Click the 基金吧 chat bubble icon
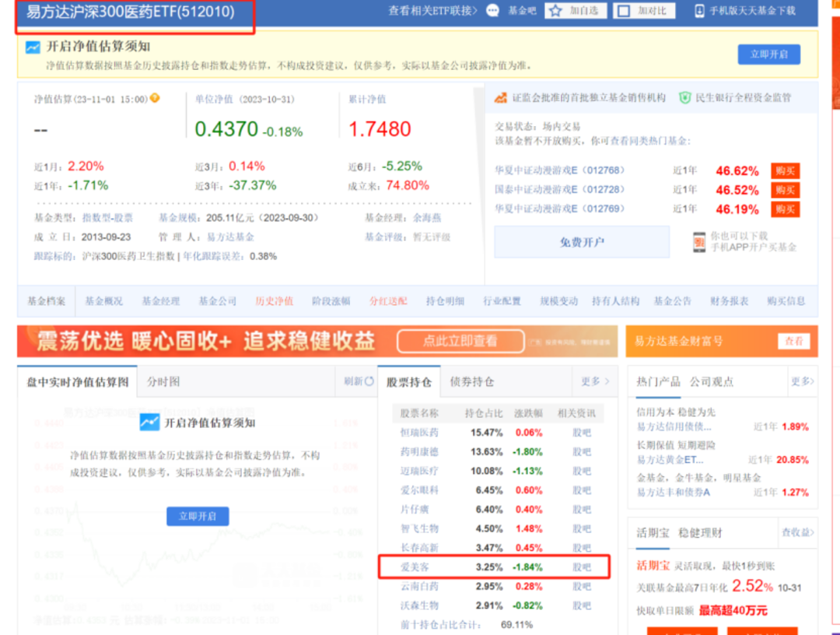This screenshot has width=840, height=635. click(492, 11)
